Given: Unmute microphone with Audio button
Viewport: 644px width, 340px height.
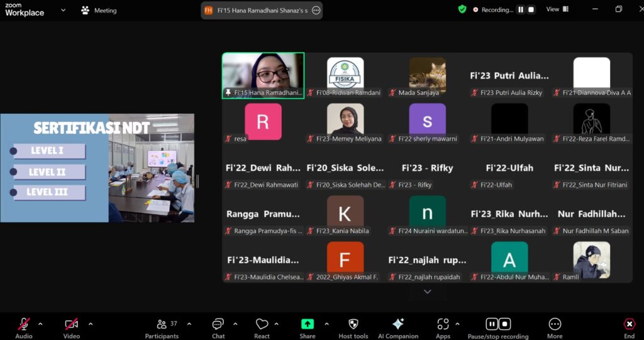Looking at the screenshot, I should [24, 324].
